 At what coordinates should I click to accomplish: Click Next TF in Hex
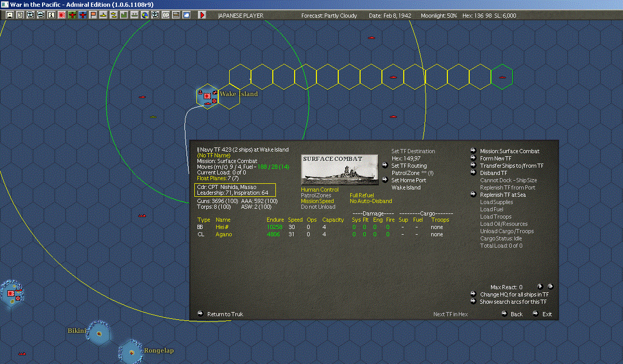click(x=450, y=314)
